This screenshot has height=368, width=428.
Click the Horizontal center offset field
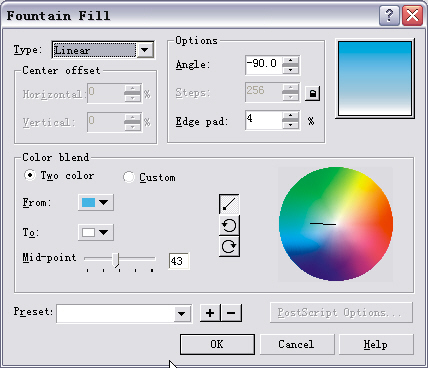(106, 94)
